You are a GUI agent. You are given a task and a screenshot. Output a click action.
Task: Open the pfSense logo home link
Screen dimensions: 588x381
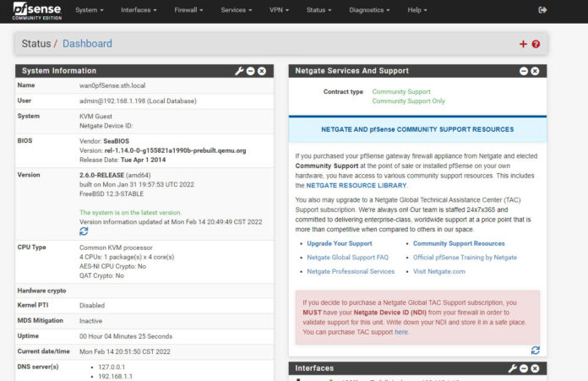coord(37,11)
